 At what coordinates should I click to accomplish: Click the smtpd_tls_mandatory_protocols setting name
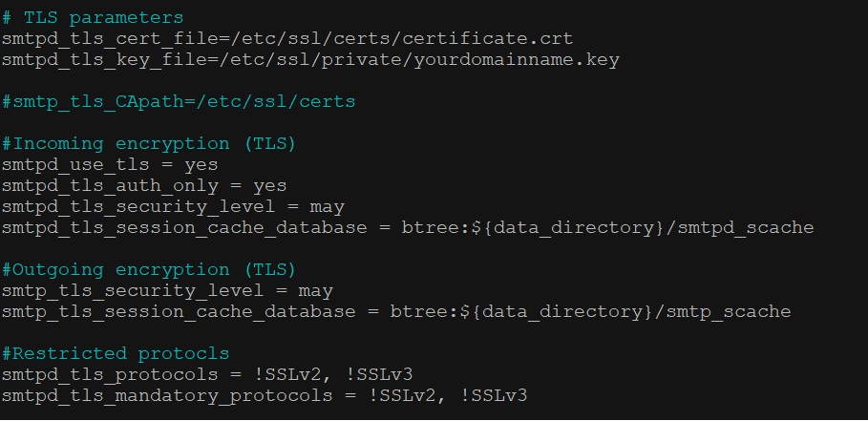[167, 396]
